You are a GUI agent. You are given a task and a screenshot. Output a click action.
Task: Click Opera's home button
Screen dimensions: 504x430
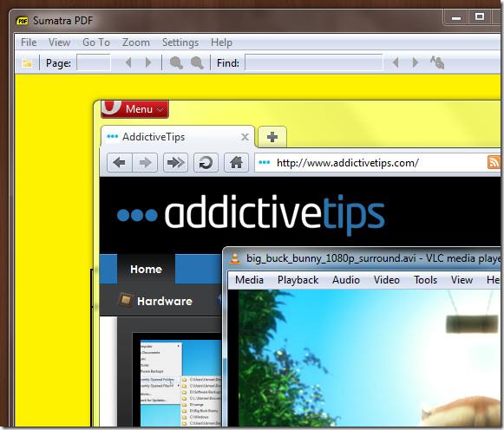click(x=236, y=163)
